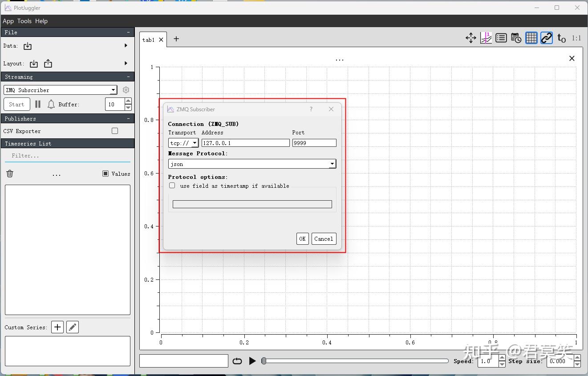Screen dimensions: 588x376
Task: Click the plot title dots above the plot
Action: (340, 59)
